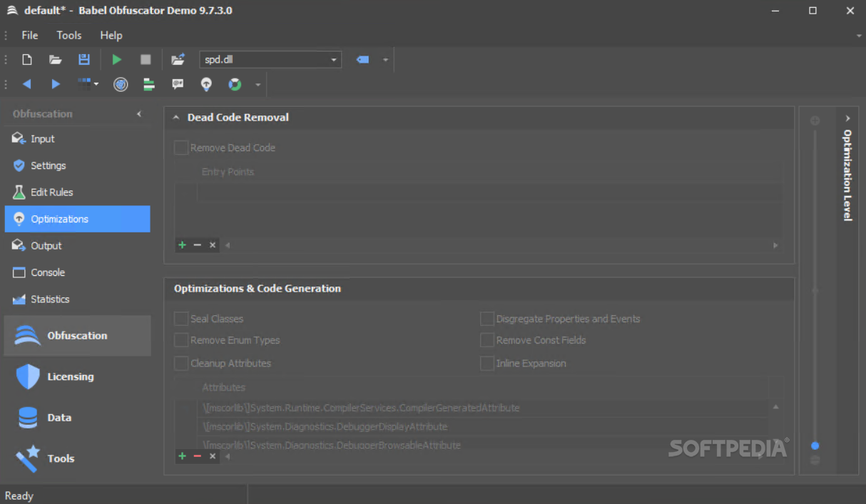This screenshot has height=504, width=866.
Task: Clear entry points with the X icon
Action: pyautogui.click(x=213, y=245)
